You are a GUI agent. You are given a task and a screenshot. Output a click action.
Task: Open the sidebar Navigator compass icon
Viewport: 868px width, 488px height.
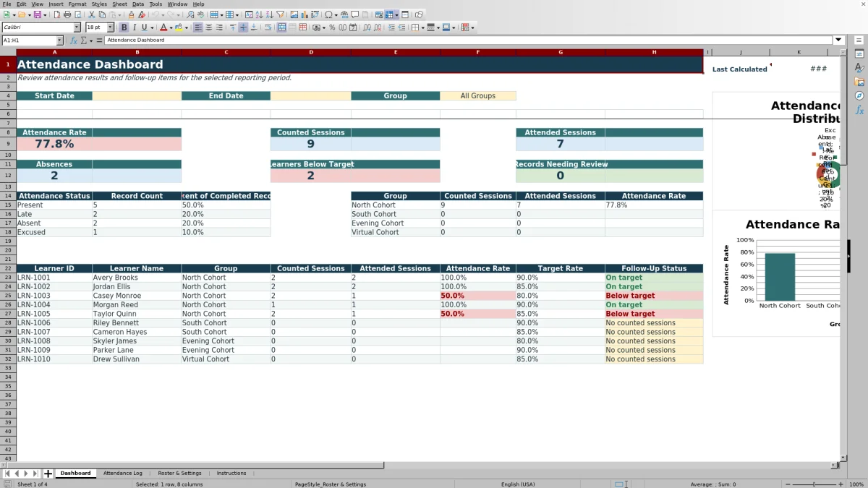pyautogui.click(x=859, y=95)
